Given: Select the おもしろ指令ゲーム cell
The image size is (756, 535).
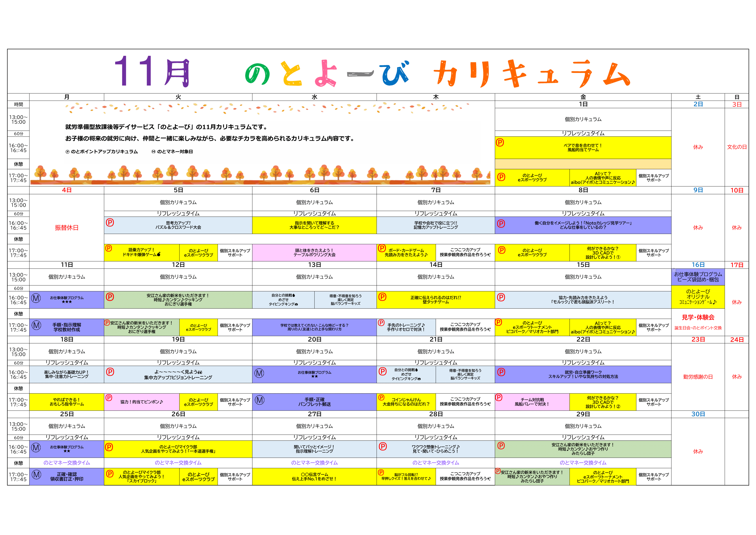Looking at the screenshot, I should (67, 402).
